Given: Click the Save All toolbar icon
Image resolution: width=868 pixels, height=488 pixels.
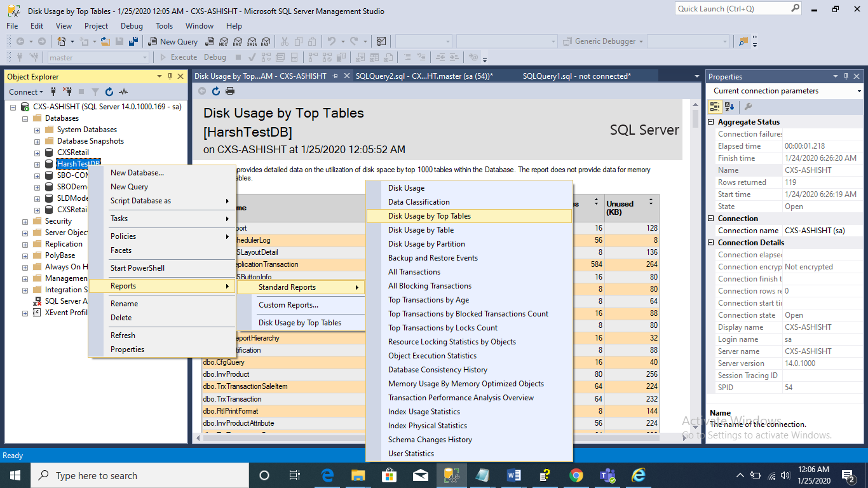Looking at the screenshot, I should [x=133, y=41].
